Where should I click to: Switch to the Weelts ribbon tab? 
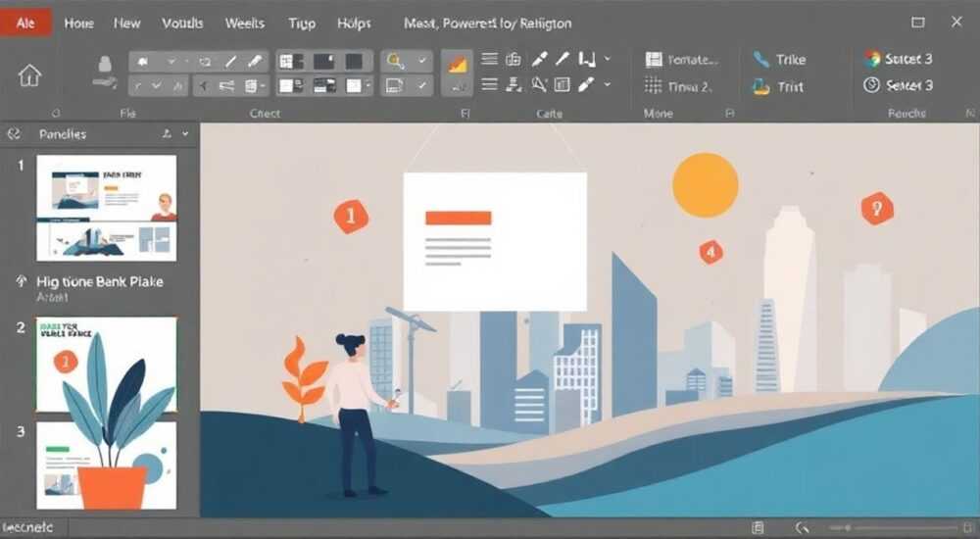coord(244,24)
